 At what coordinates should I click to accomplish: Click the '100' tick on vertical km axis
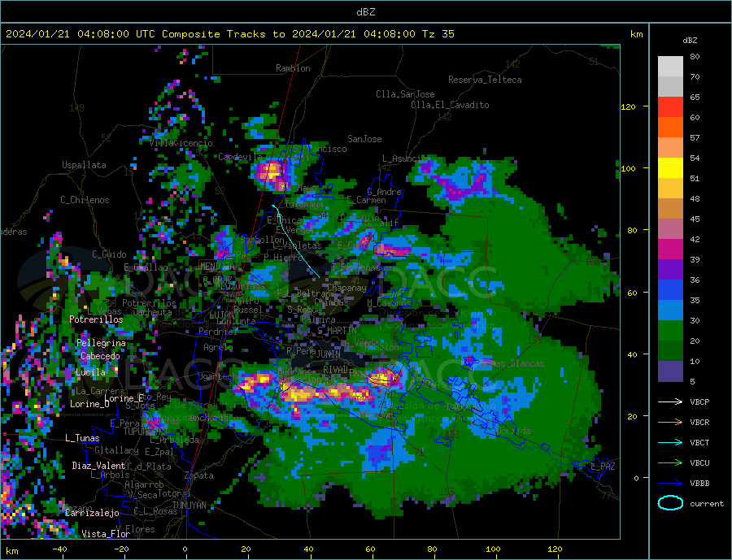629,168
